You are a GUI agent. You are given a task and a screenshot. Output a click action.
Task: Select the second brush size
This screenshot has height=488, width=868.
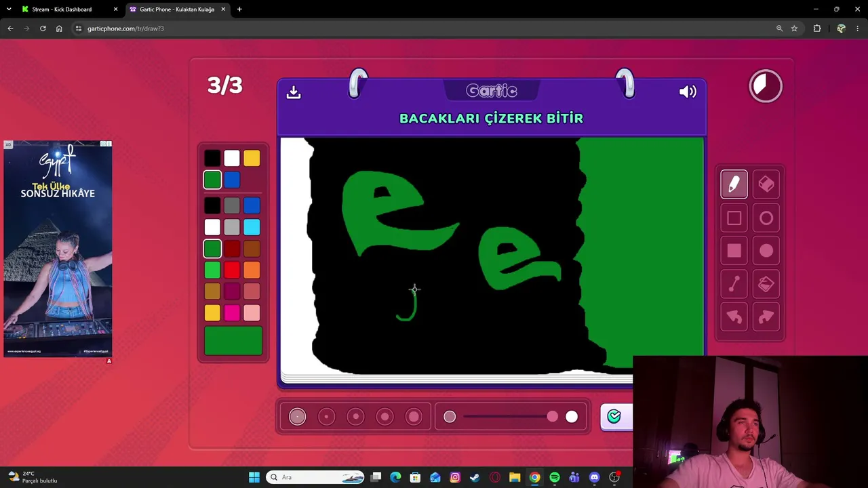click(x=326, y=417)
